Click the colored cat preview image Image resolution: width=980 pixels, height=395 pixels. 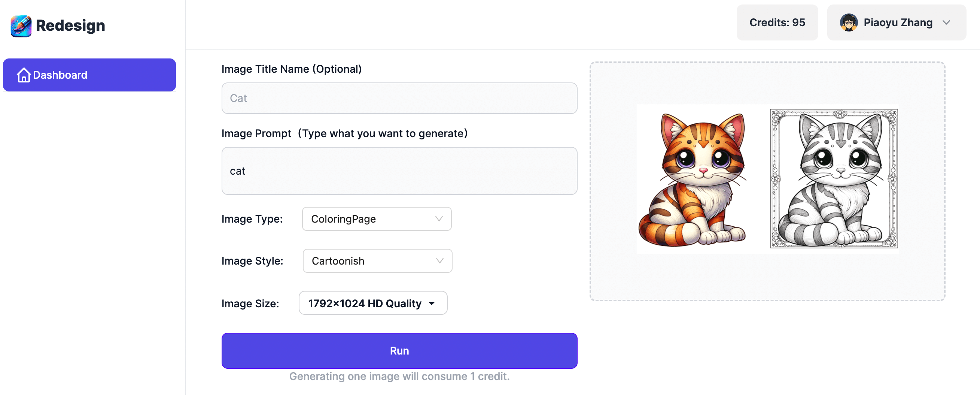[691, 178]
